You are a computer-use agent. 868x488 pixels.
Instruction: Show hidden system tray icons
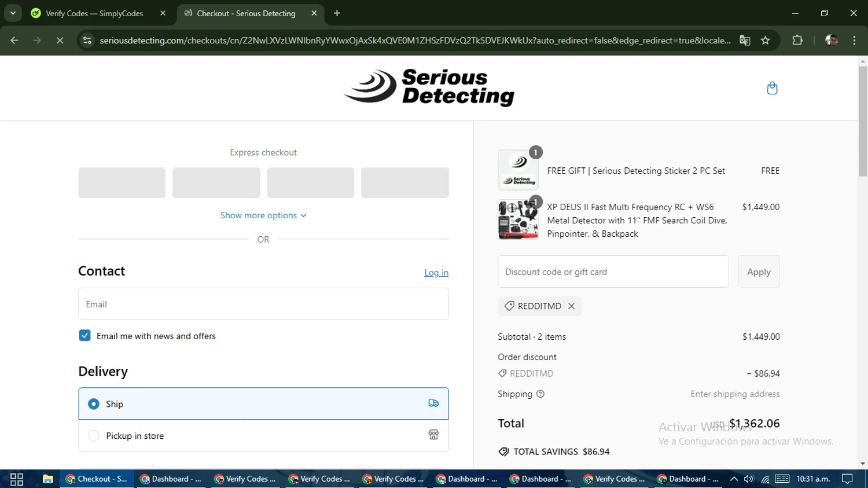coord(734,479)
